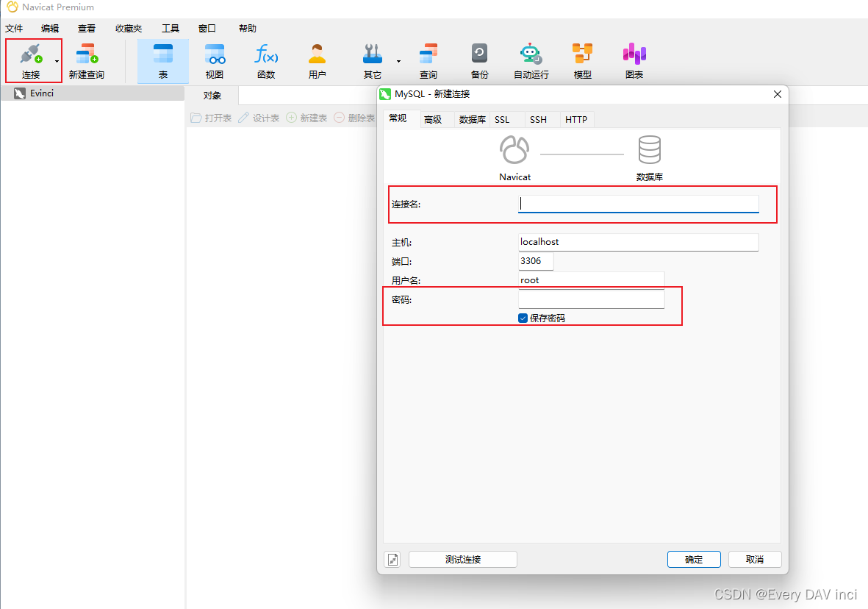This screenshot has height=609, width=868.
Task: Open the 文件 menu
Action: pyautogui.click(x=14, y=28)
